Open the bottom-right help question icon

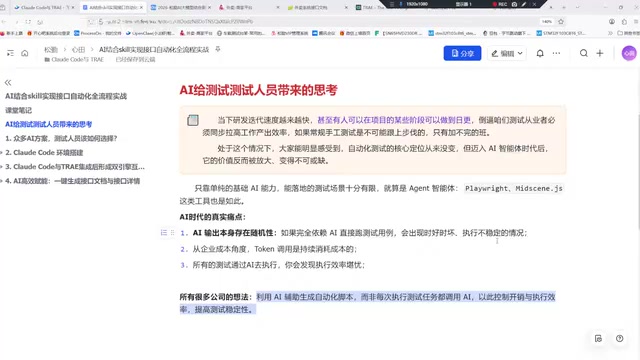(620, 338)
